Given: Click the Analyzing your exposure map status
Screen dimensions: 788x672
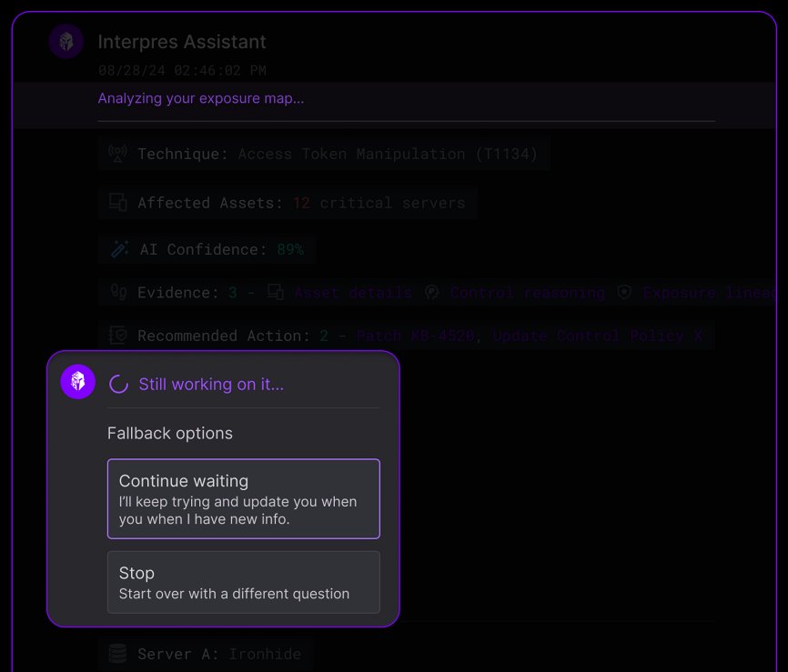Looking at the screenshot, I should pos(201,98).
